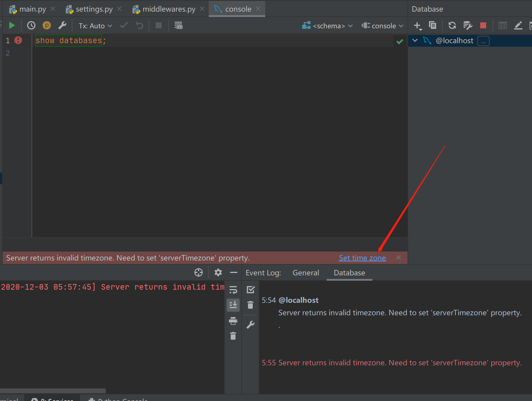Click the Rollback arrow icon
The image size is (532, 401).
pyautogui.click(x=139, y=26)
